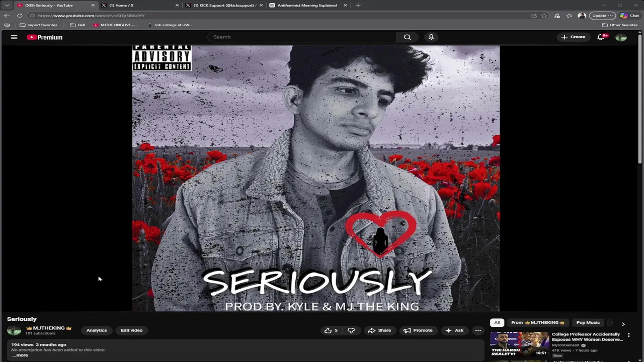
Task: Expand the video description with ...more
Action: click(20, 355)
